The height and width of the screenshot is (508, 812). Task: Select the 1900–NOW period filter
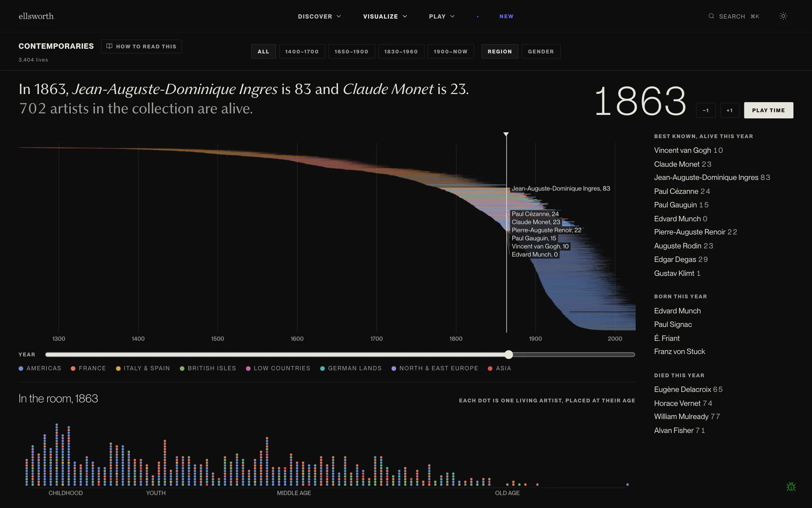coord(450,51)
